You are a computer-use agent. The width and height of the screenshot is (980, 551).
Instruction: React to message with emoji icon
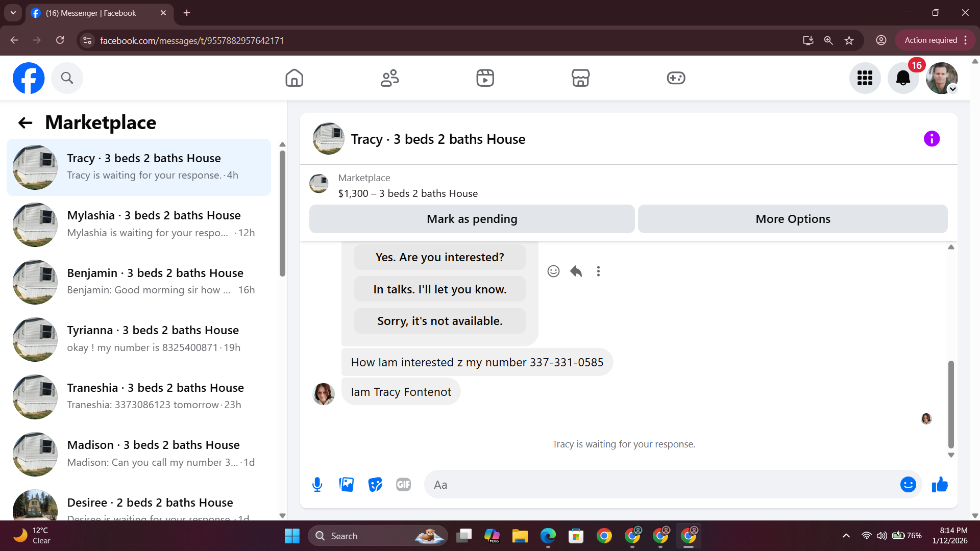pos(553,271)
